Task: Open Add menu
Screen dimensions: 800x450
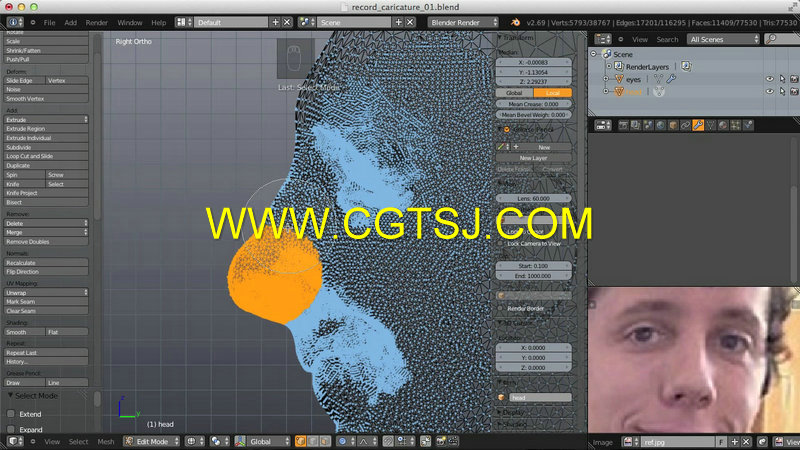Action: click(70, 22)
